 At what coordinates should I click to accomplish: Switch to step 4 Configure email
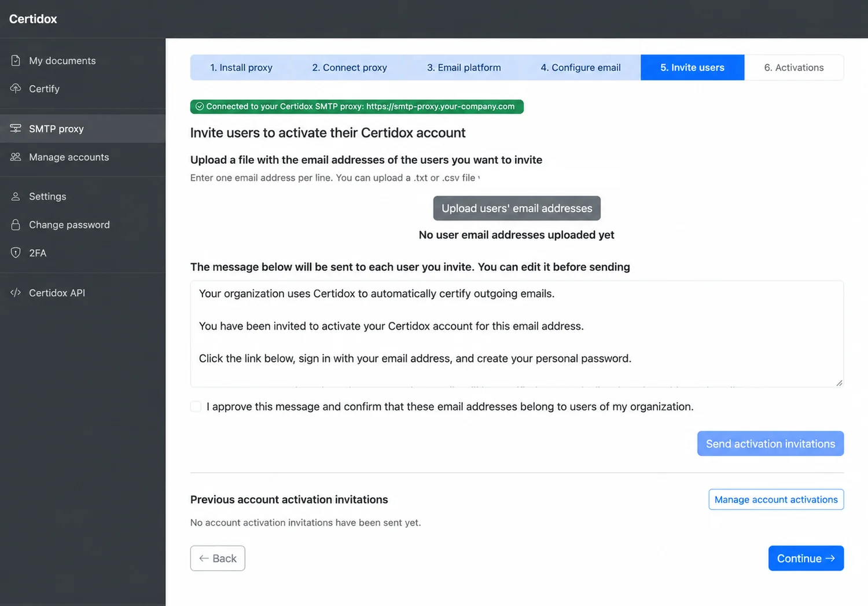coord(580,67)
